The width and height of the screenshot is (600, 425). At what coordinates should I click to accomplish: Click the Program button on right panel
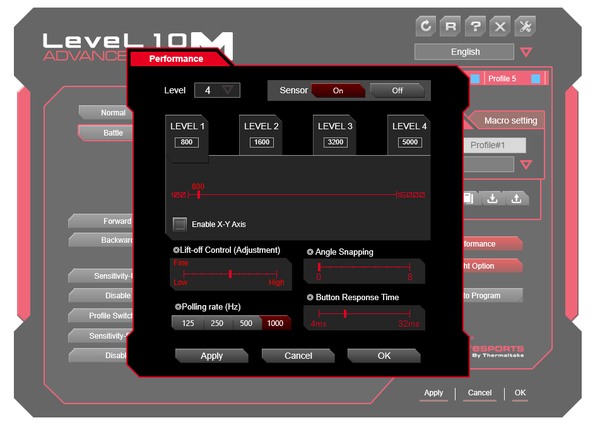pyautogui.click(x=493, y=295)
